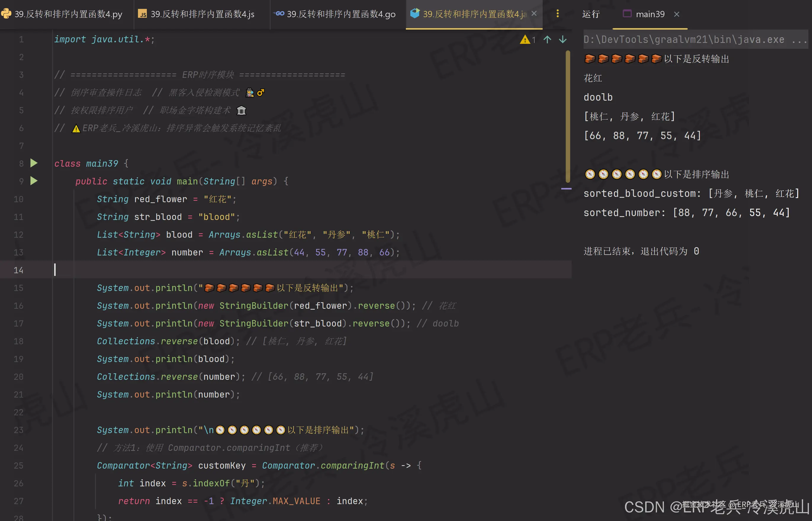
Task: Jump to previous highlighted problem arrow
Action: 547,40
